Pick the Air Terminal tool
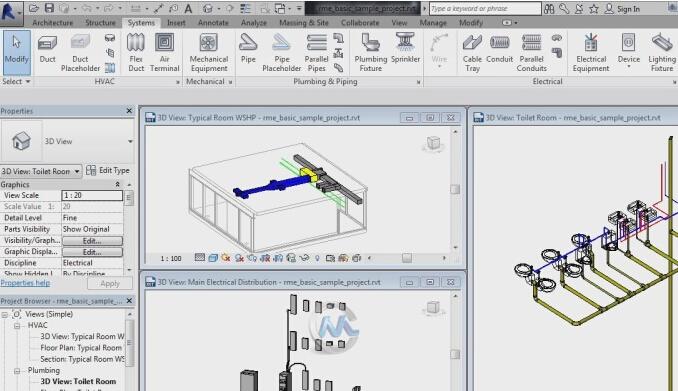 click(x=164, y=53)
